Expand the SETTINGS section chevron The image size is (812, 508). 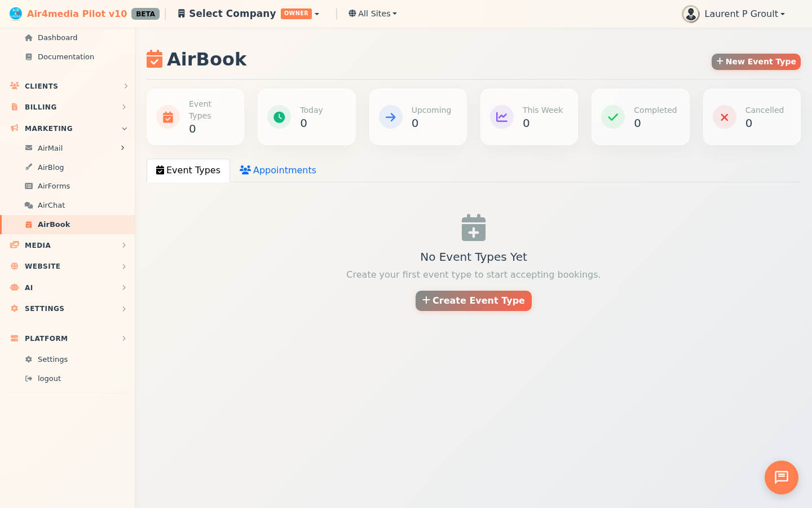pyautogui.click(x=124, y=309)
